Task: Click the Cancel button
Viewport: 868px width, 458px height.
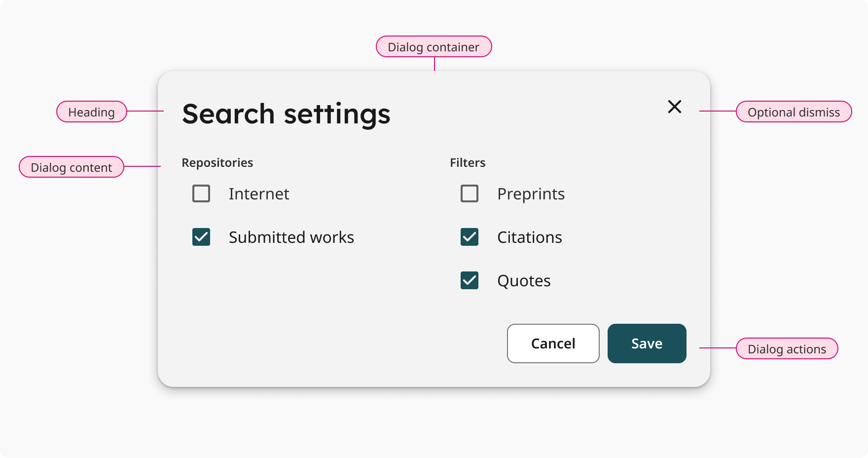Action: 553,343
